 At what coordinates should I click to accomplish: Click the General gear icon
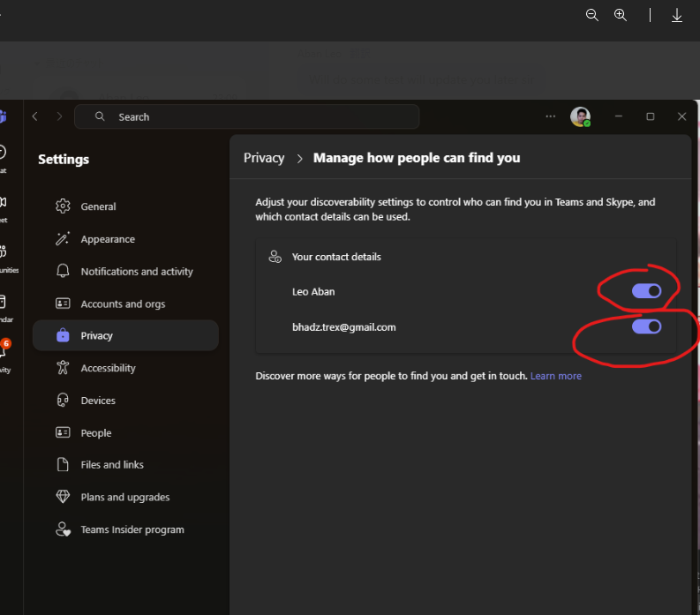pyautogui.click(x=63, y=206)
